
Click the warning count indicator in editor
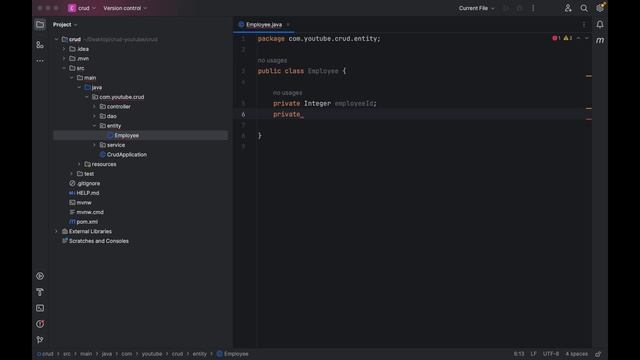(x=568, y=38)
